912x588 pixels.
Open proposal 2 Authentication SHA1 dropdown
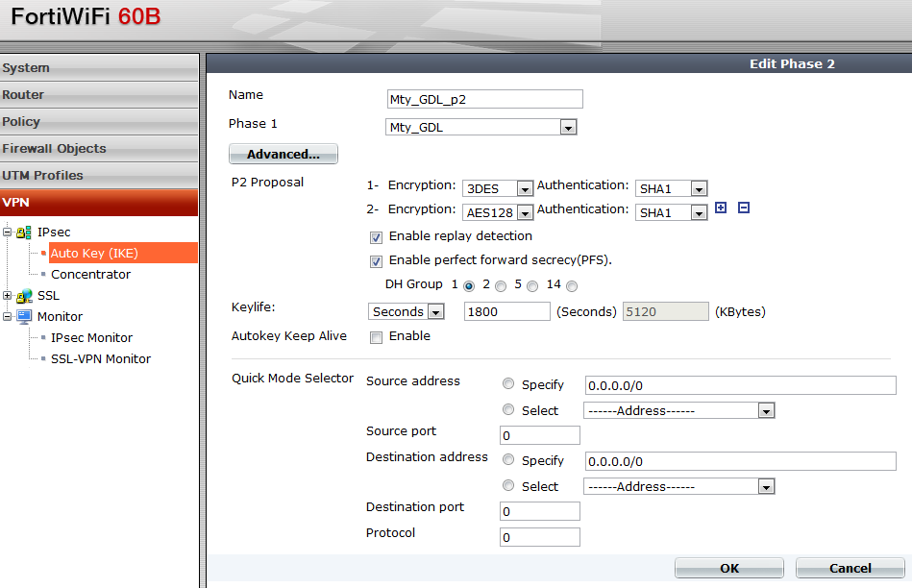point(671,213)
